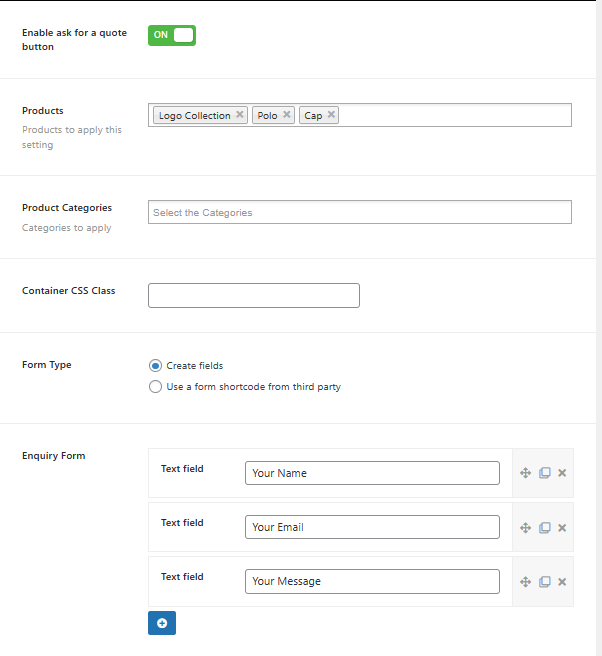This screenshot has width=602, height=656.
Task: Edit the Your Message text input
Action: tap(372, 581)
